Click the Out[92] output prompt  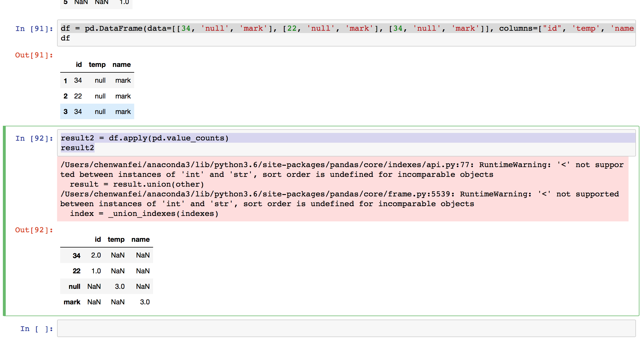pyautogui.click(x=34, y=230)
